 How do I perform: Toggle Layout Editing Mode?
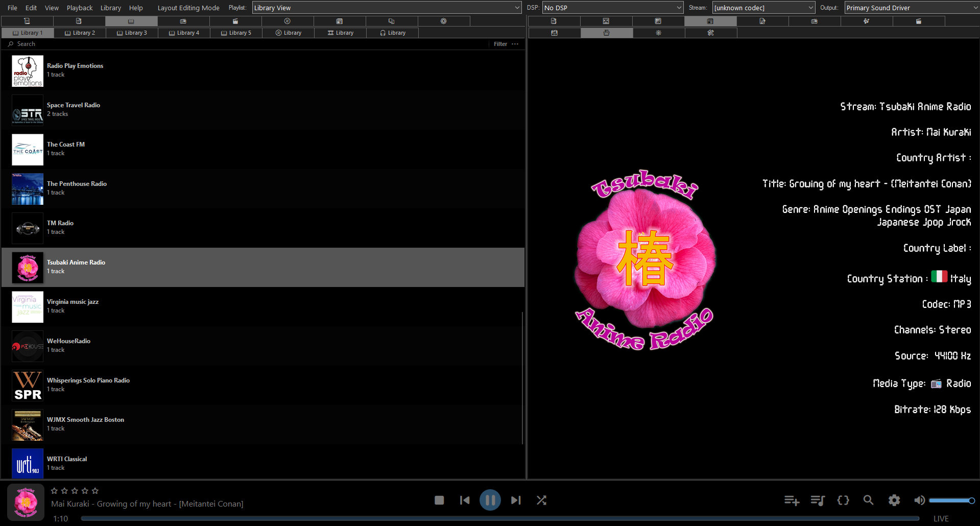point(188,8)
